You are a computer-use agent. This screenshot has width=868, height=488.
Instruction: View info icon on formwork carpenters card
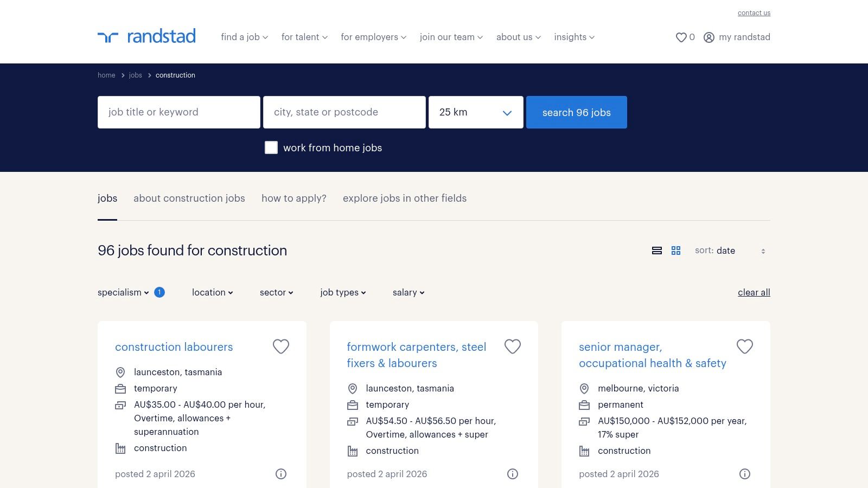pos(513,474)
